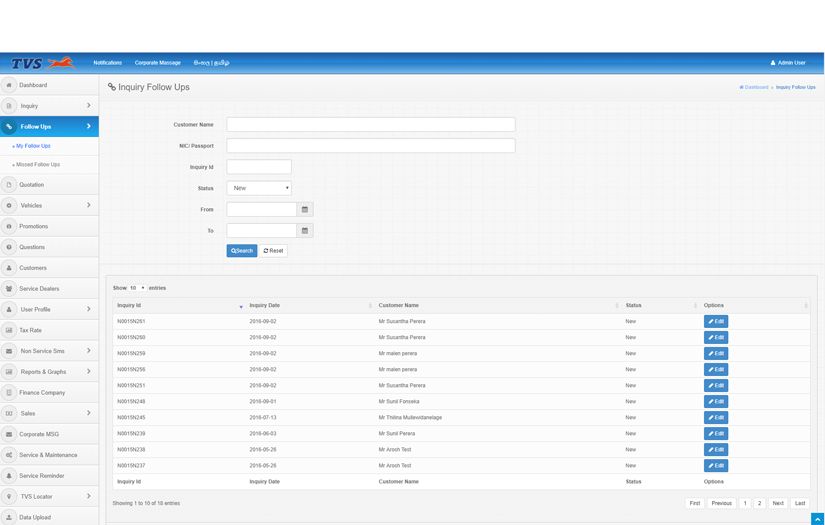Open the From date calendar picker
This screenshot has height=525, width=825.
tap(305, 209)
